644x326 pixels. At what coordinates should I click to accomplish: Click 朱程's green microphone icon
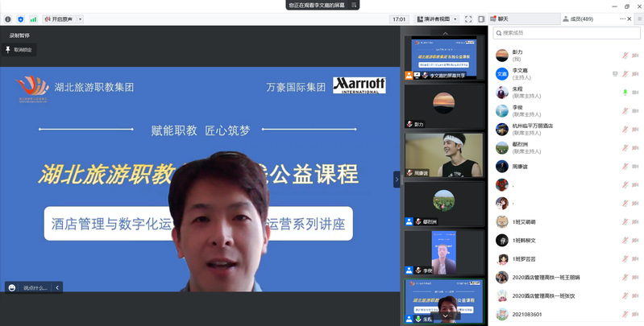click(x=625, y=92)
